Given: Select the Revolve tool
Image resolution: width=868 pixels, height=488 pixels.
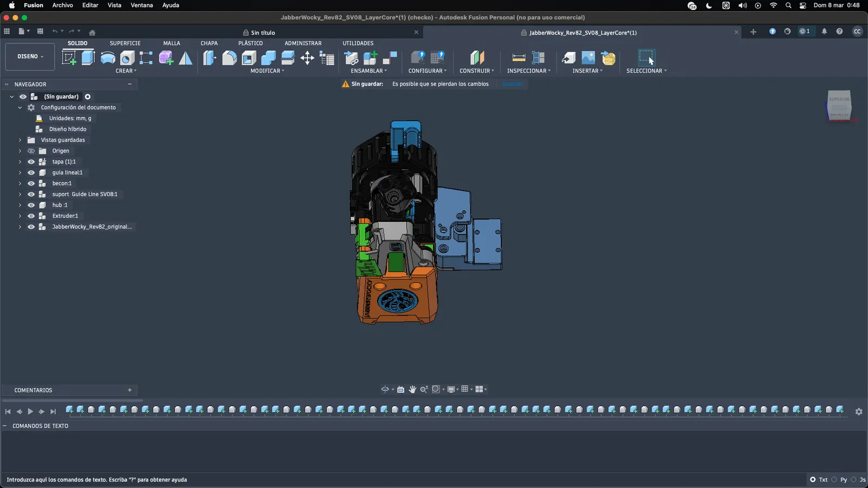Looking at the screenshot, I should [x=107, y=57].
